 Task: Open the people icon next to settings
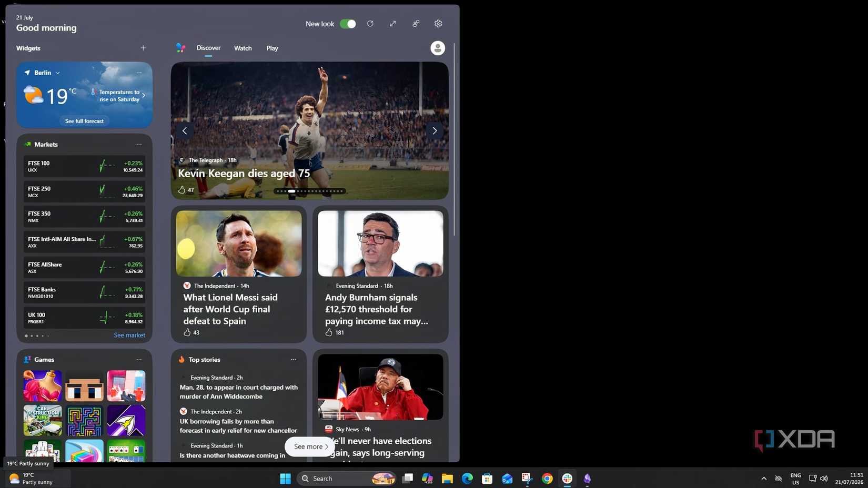(x=416, y=24)
